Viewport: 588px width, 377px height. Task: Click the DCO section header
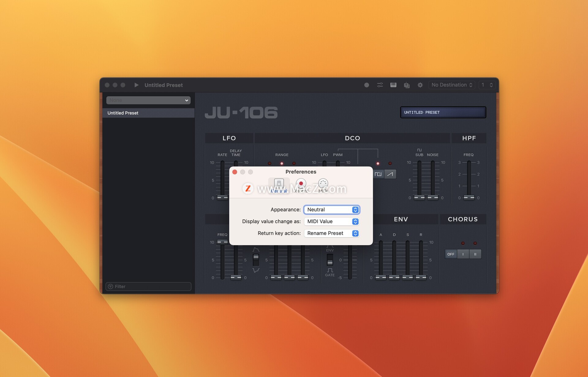coord(352,138)
